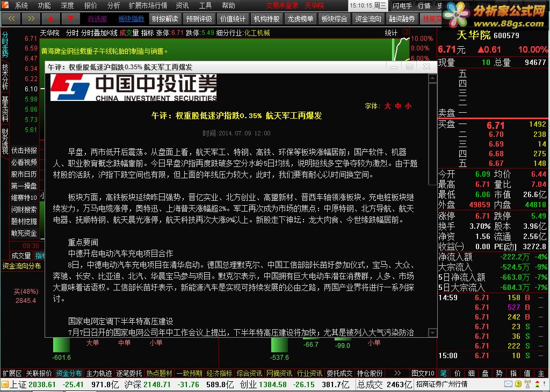
Task: Click the 闪电手 button
Action: [x=402, y=5]
